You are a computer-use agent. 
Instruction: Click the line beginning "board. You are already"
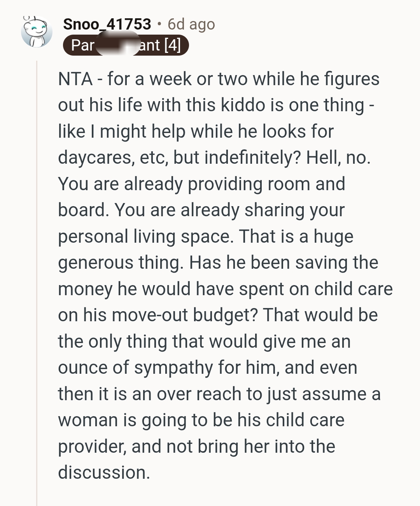click(x=201, y=210)
